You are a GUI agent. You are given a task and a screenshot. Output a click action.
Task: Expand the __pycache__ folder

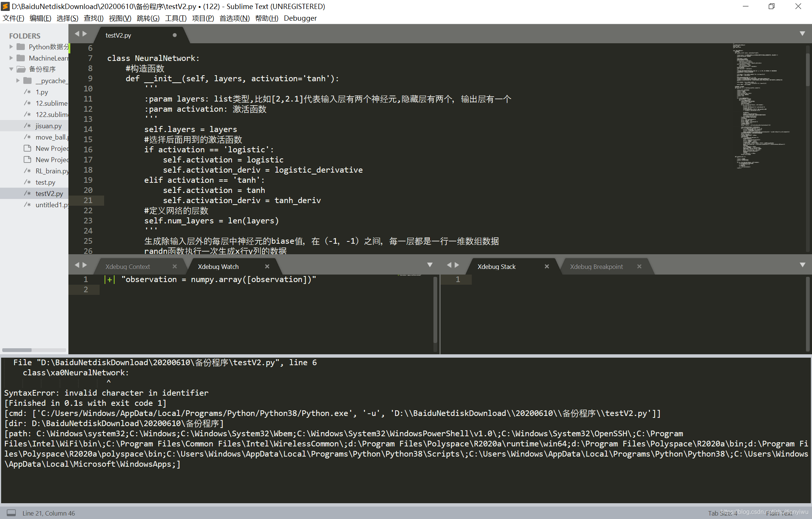18,80
